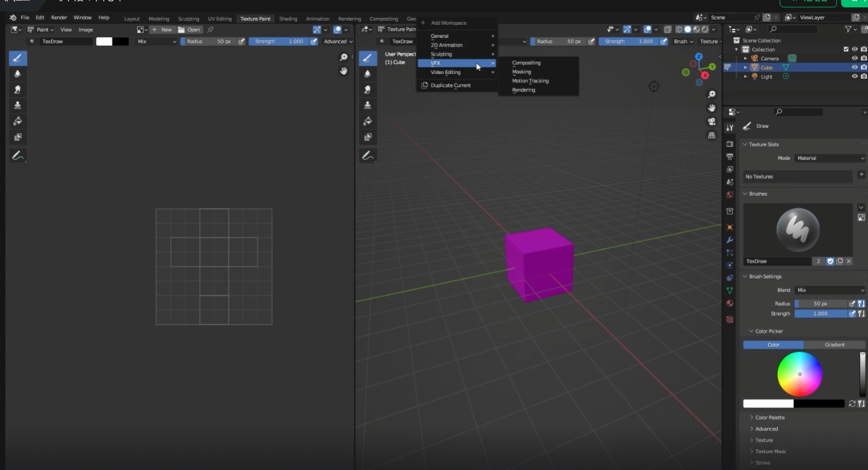Viewport: 868px width, 470px height.
Task: Select the Draw brush tool in image editor
Action: [17, 58]
